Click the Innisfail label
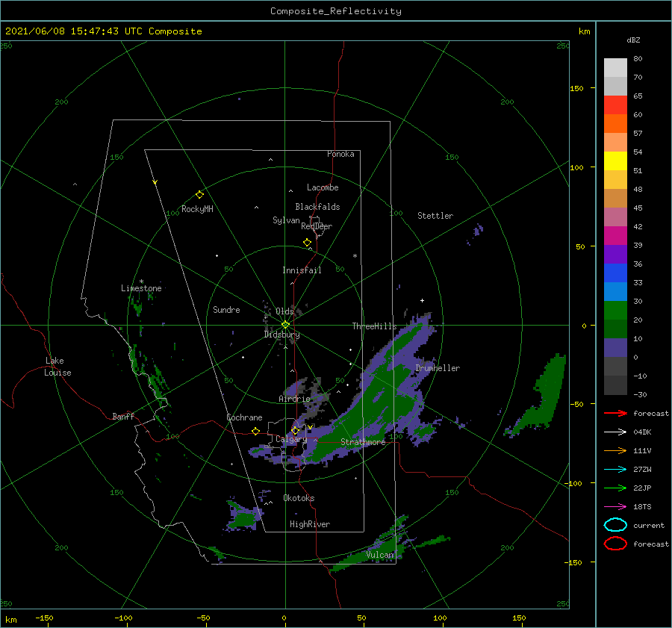Viewport: 672px width, 628px height. (302, 270)
